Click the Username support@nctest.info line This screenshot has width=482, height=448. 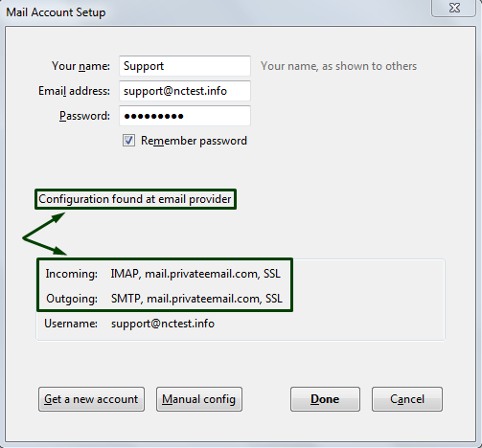point(129,324)
